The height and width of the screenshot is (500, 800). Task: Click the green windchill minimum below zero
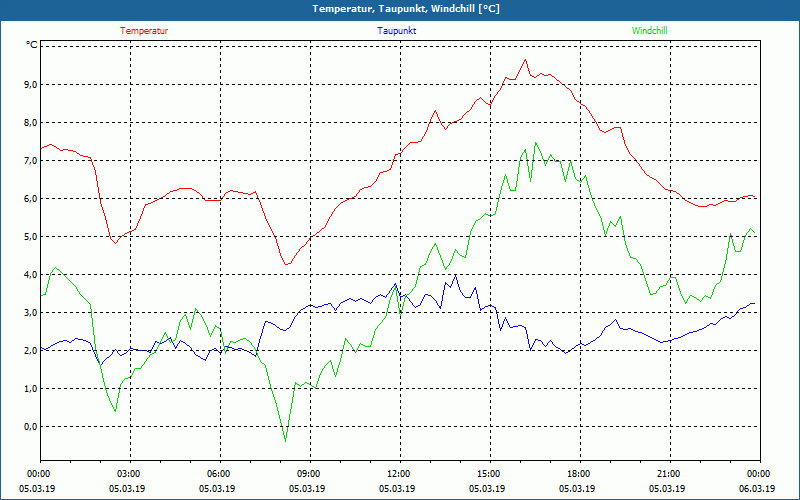[285, 441]
